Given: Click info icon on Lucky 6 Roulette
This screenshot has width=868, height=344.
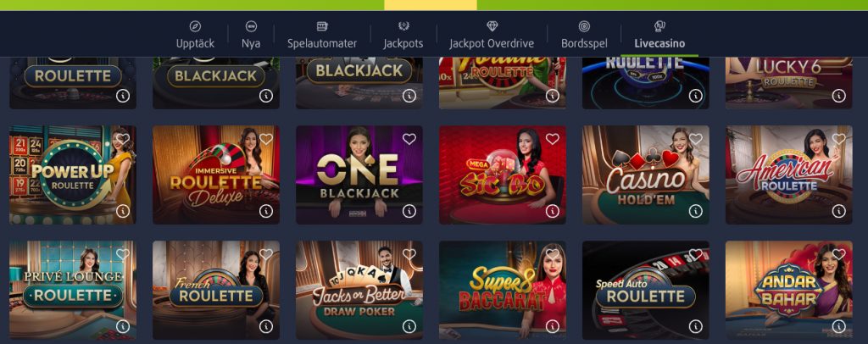Looking at the screenshot, I should pos(838,96).
